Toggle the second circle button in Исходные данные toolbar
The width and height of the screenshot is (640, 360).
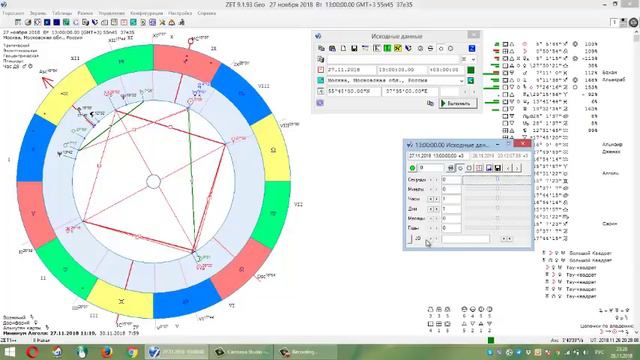(x=451, y=48)
